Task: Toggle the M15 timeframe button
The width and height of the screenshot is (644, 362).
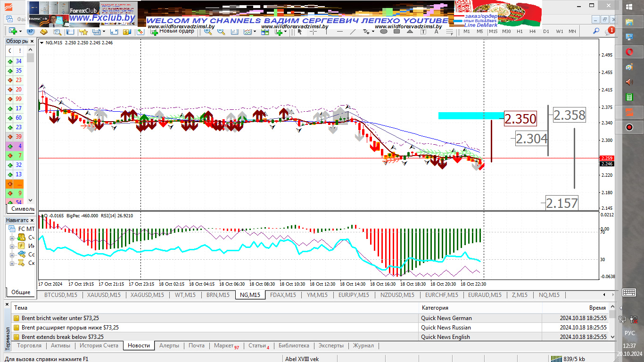Action: click(493, 32)
